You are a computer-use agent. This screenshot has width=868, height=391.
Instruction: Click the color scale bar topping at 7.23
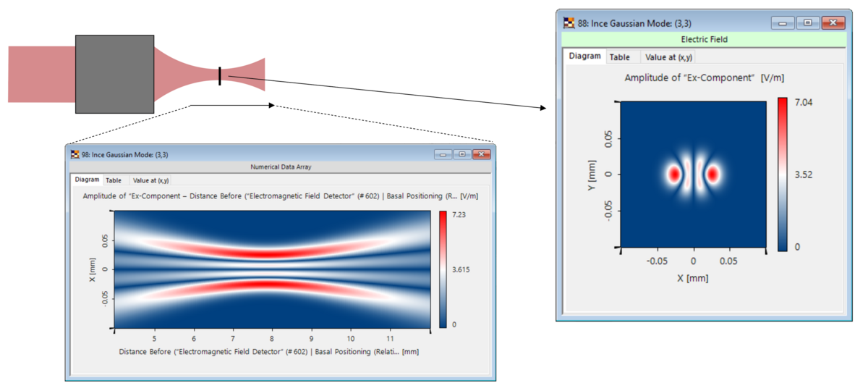[443, 269]
